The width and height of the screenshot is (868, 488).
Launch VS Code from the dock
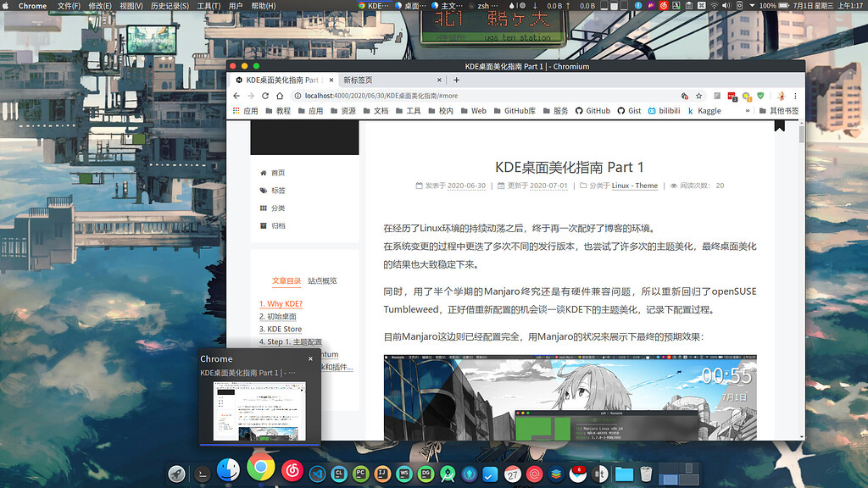pyautogui.click(x=316, y=474)
